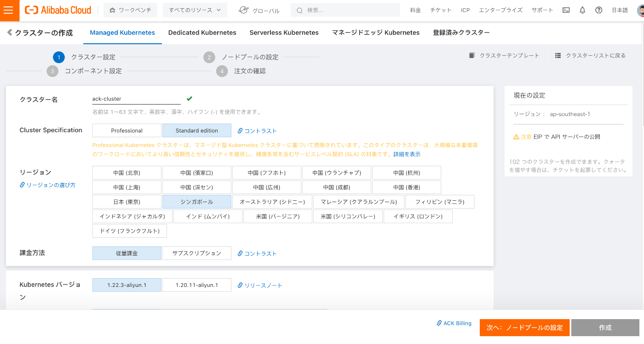Select region 中国 (フフホト)

point(267,173)
